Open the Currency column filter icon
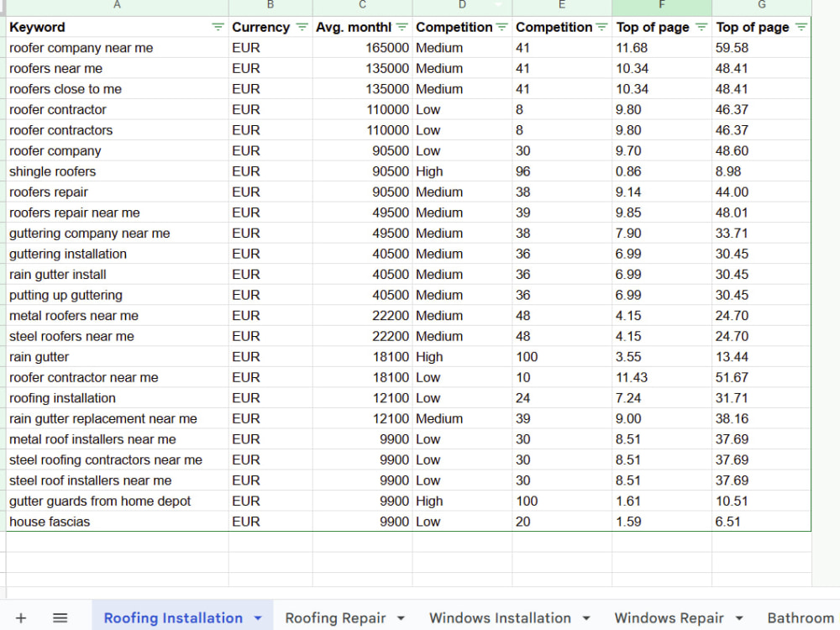Screen dimensions: 840x630 click(x=302, y=28)
